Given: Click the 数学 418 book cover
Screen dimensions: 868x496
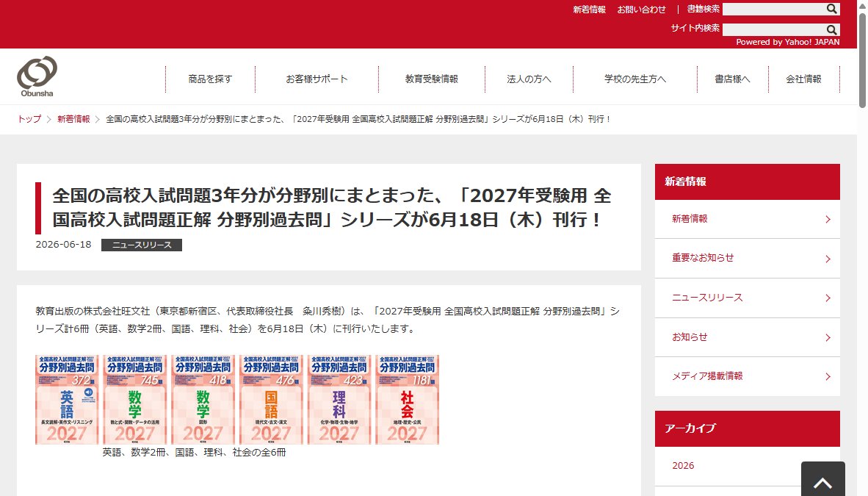Looking at the screenshot, I should (203, 400).
